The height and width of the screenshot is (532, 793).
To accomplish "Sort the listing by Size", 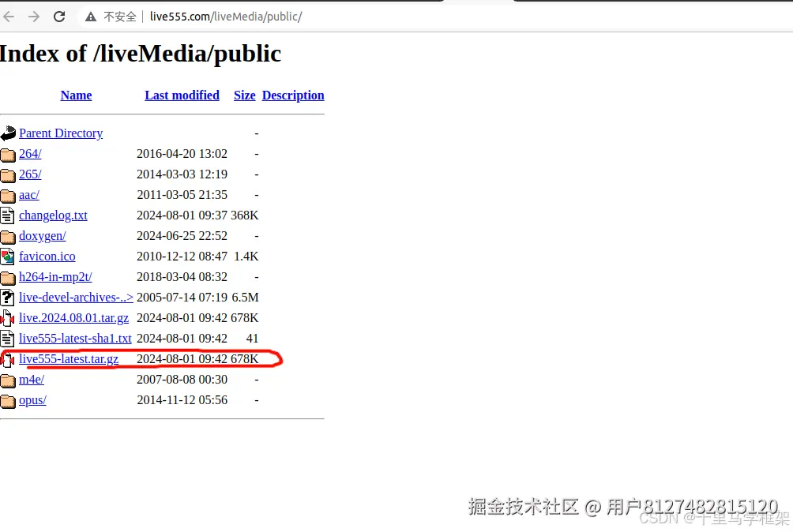I will pyautogui.click(x=244, y=96).
